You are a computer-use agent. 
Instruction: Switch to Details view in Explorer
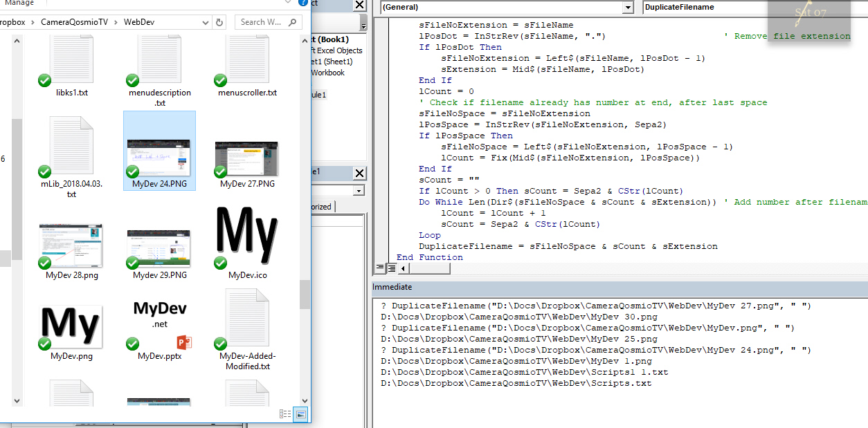[285, 413]
